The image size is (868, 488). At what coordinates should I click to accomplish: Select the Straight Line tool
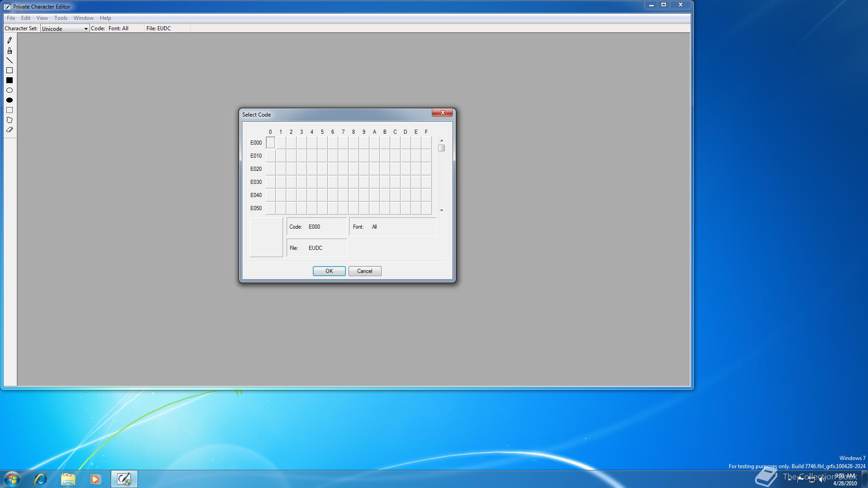click(x=9, y=61)
